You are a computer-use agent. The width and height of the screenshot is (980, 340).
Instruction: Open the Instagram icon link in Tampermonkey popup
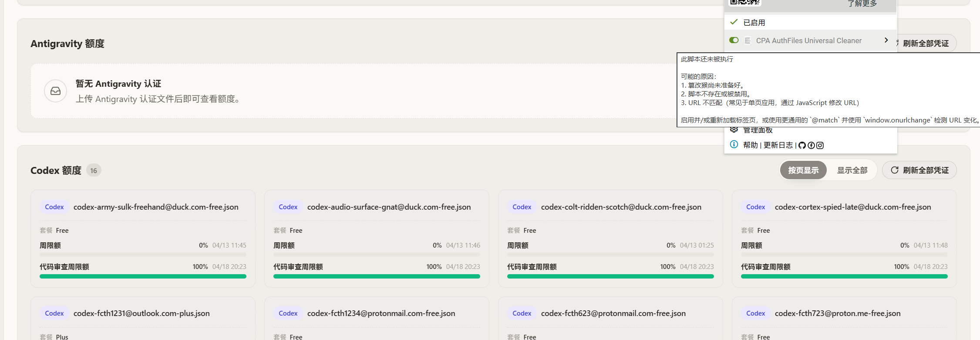pyautogui.click(x=820, y=146)
